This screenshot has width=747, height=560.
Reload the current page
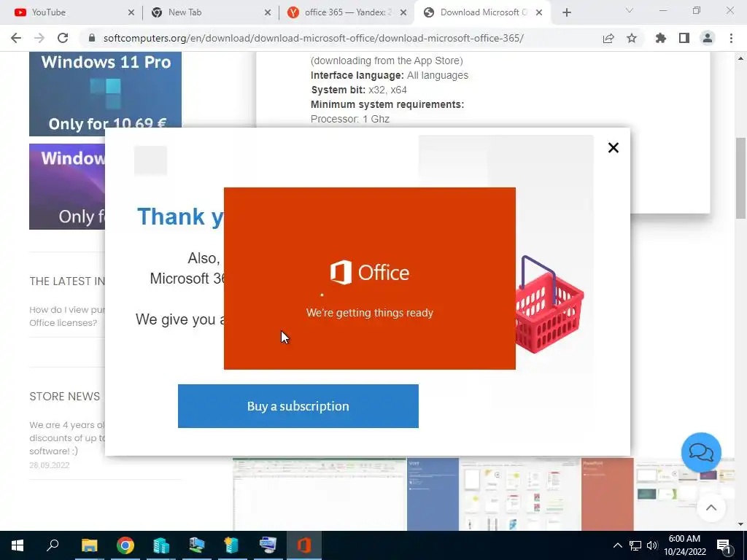(x=63, y=38)
